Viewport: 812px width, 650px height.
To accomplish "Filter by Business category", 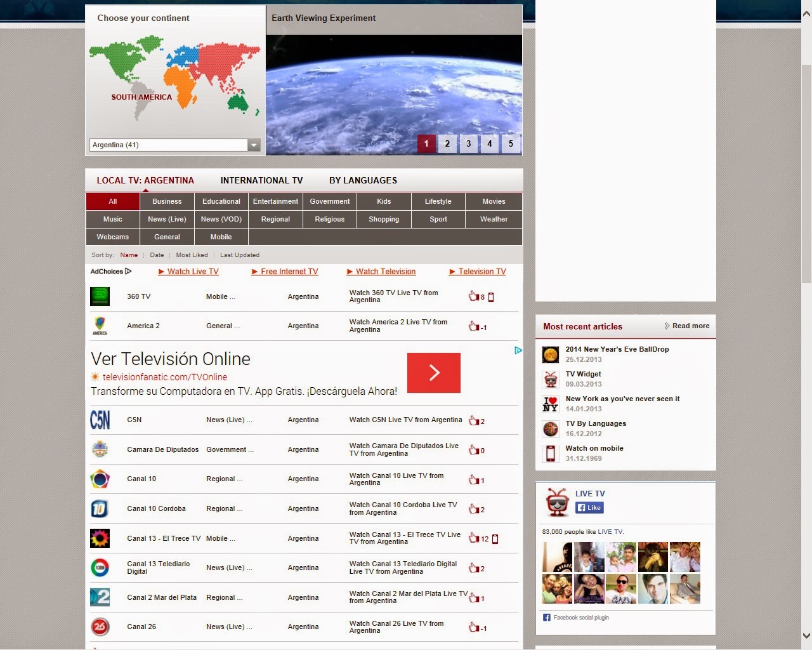I will pos(167,201).
